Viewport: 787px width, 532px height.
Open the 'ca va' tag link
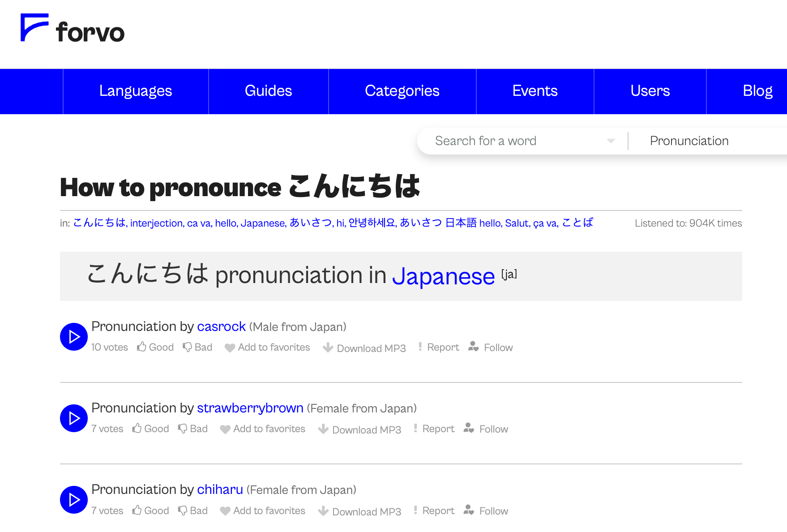tap(199, 223)
